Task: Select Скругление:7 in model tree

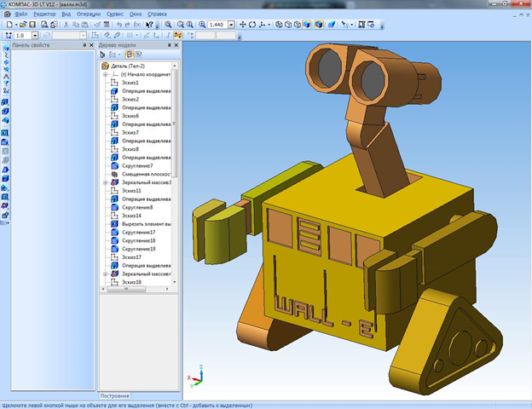Action: 137,166
